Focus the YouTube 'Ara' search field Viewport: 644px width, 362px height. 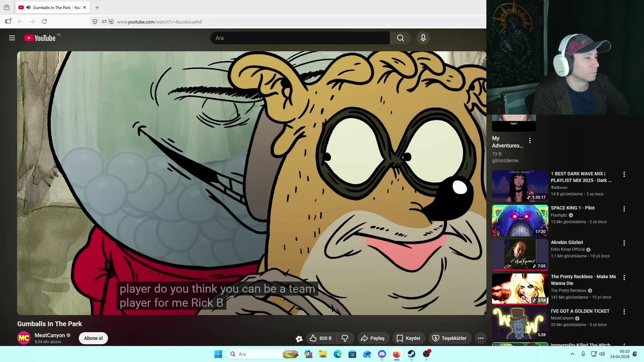pyautogui.click(x=300, y=38)
